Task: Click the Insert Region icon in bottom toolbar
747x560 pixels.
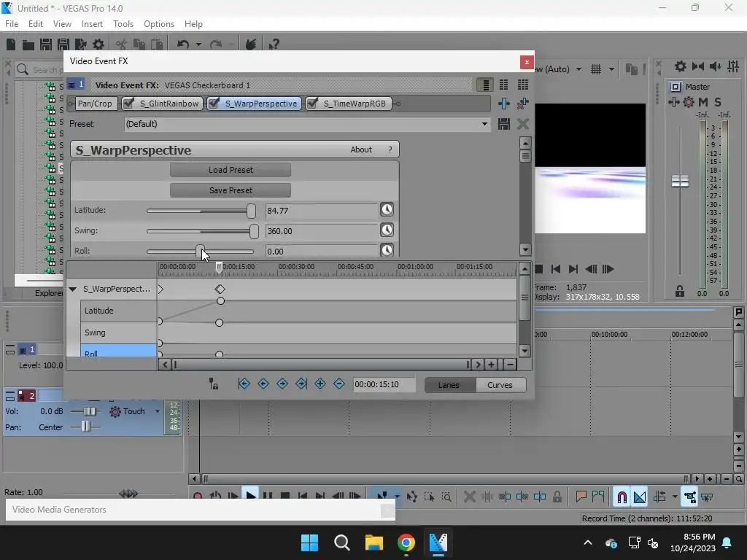Action: [598, 497]
